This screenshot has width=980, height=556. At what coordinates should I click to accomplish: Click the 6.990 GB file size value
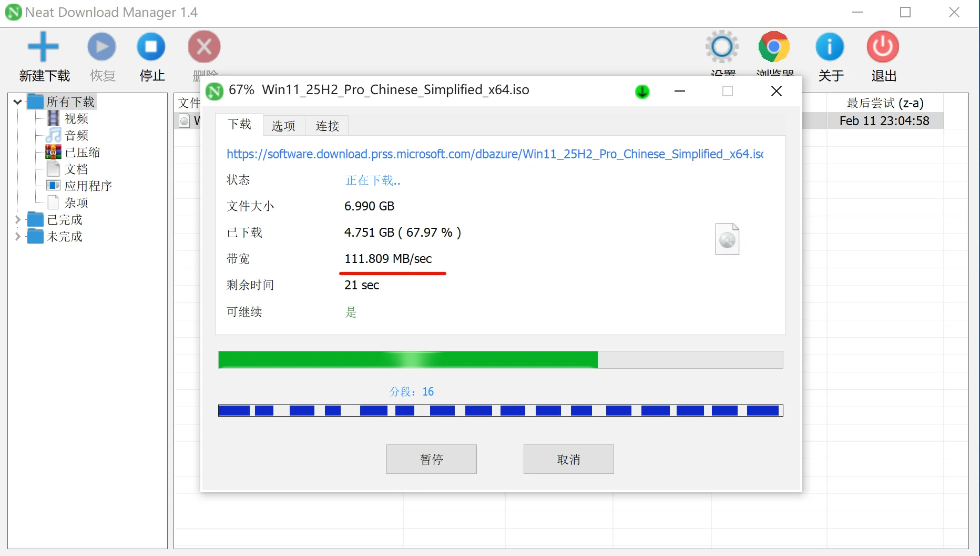369,206
